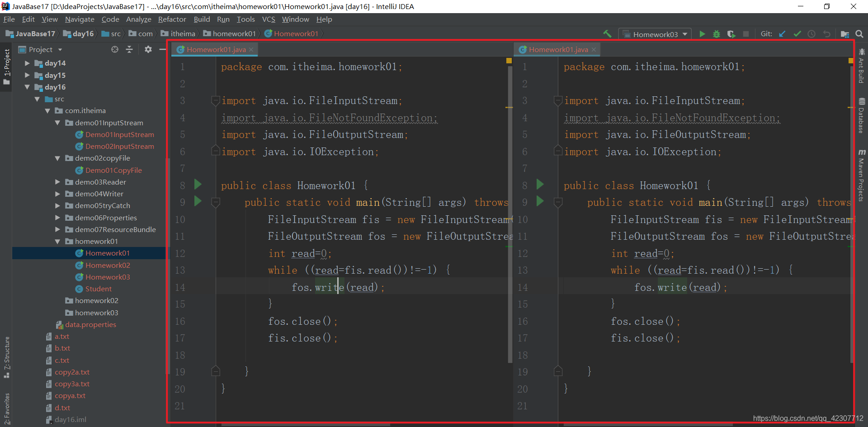Collapse the src folder
This screenshot has height=427, width=868.
pyautogui.click(x=37, y=99)
